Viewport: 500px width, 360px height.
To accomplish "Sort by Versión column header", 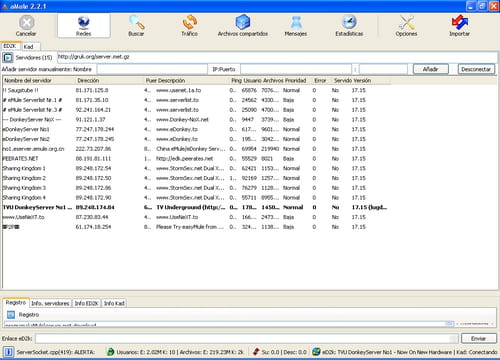I will 370,80.
